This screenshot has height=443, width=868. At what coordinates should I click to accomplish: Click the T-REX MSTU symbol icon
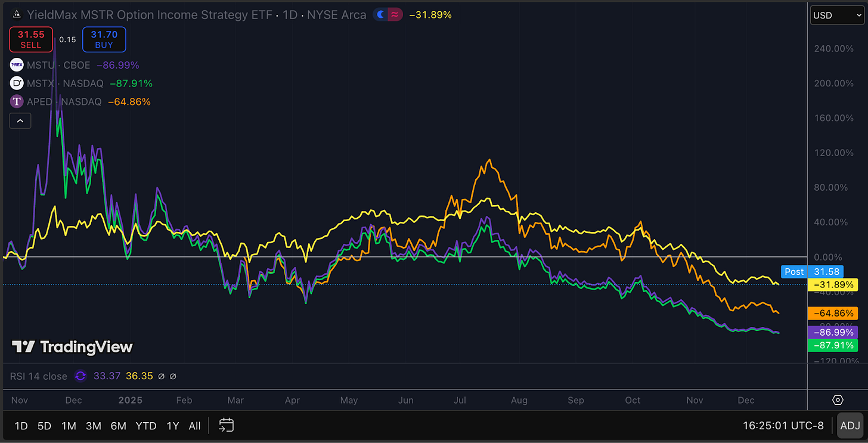[17, 65]
